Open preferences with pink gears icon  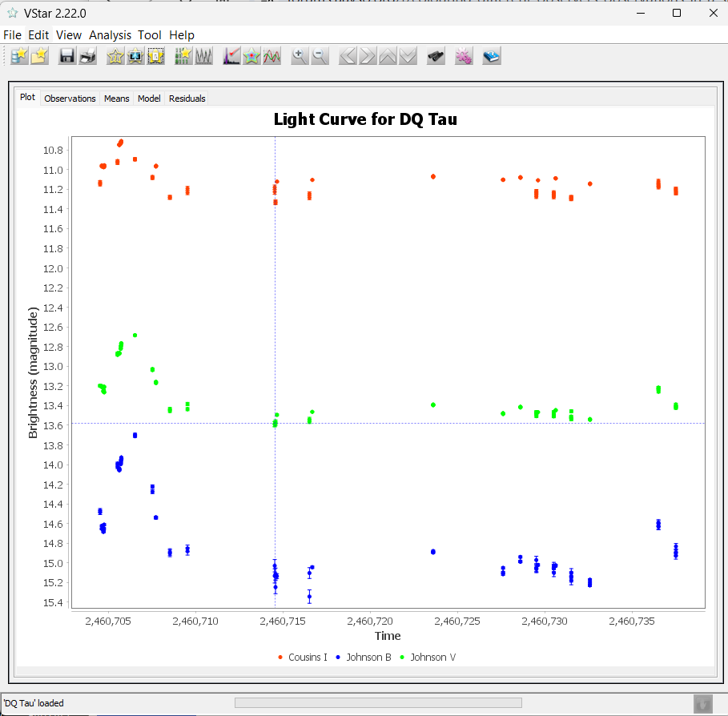(464, 56)
